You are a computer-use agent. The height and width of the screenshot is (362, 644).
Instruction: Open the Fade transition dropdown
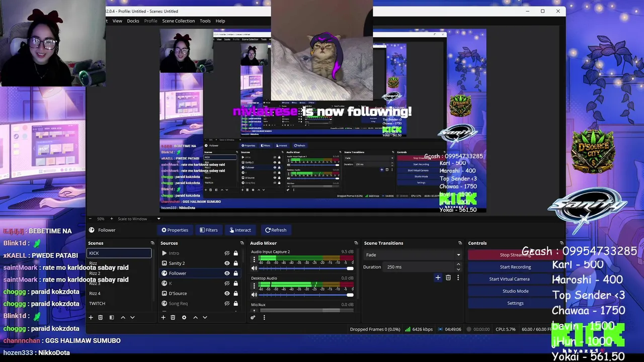[413, 255]
